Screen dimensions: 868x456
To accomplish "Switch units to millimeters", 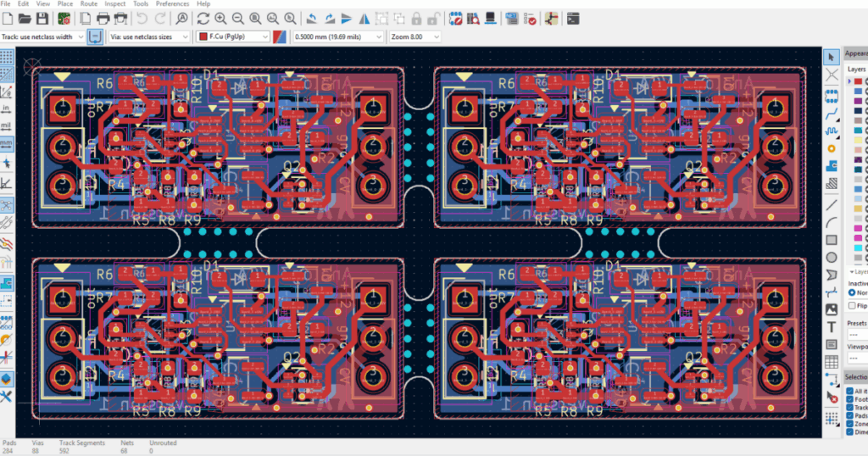I will [7, 144].
